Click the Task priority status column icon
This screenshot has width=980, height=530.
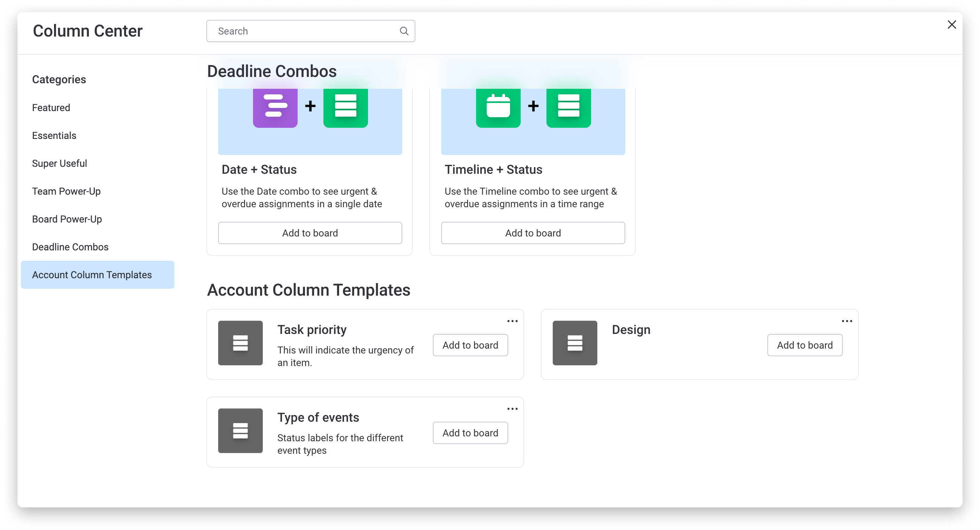[240, 343]
